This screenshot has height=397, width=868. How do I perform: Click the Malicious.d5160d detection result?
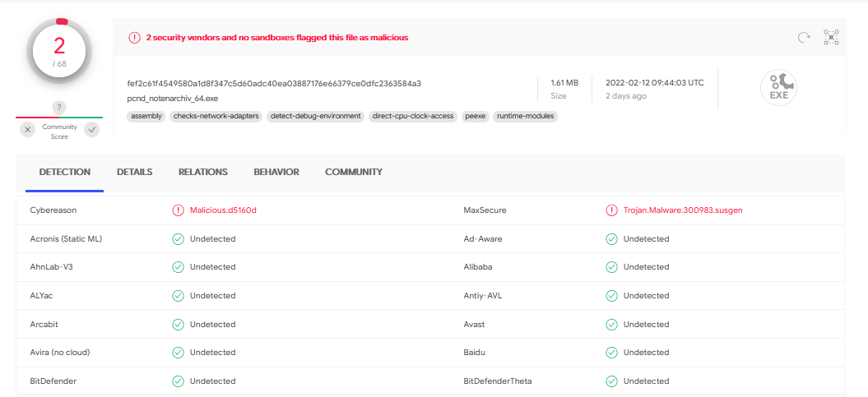(x=223, y=210)
